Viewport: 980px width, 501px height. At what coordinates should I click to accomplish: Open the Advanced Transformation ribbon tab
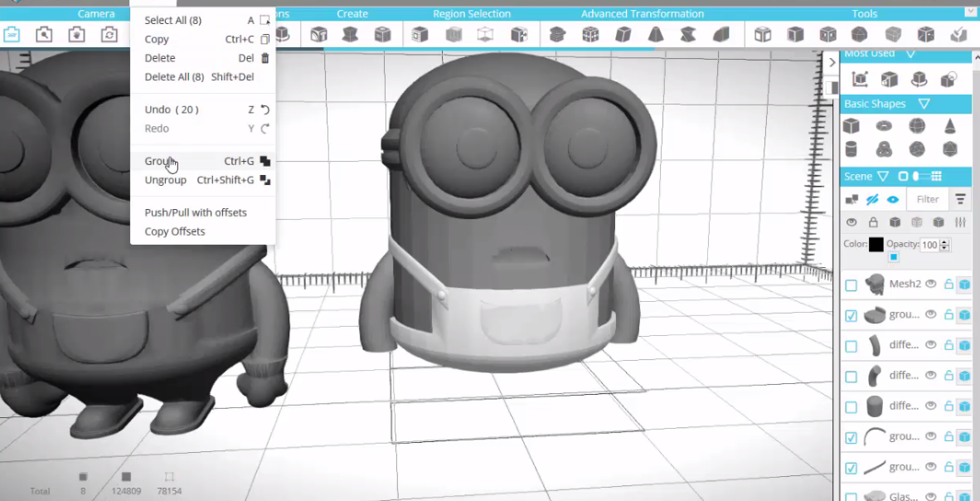point(643,14)
